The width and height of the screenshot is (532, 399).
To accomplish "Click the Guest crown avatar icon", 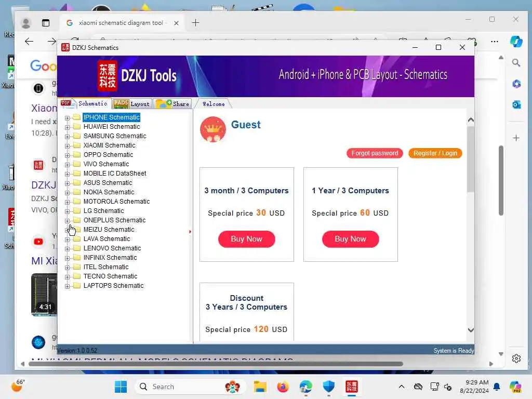I will tap(212, 129).
